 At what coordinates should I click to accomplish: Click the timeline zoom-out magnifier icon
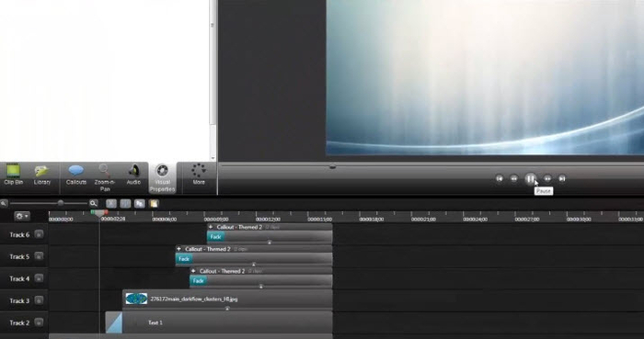4,203
